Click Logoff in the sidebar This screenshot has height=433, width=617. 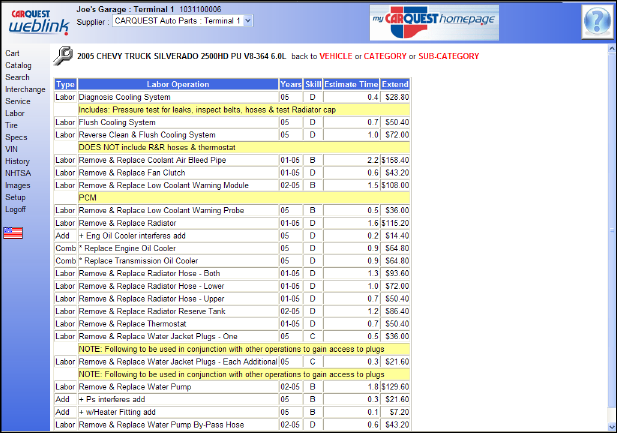coord(16,209)
